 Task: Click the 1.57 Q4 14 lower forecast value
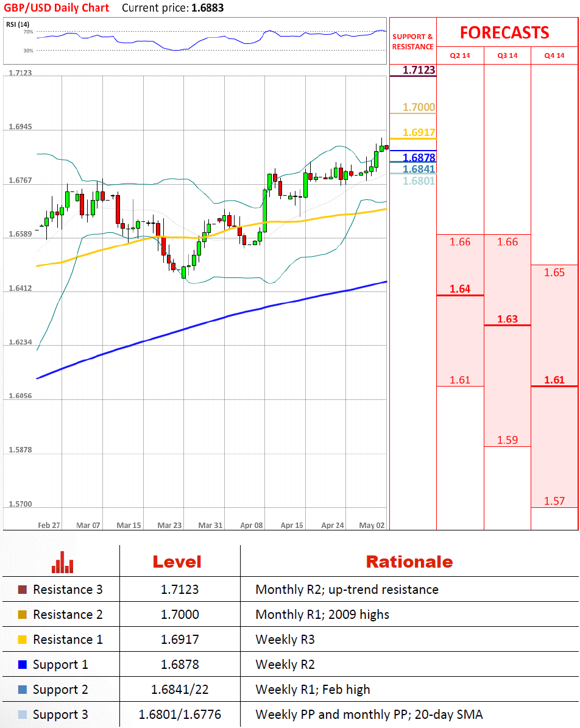(554, 501)
